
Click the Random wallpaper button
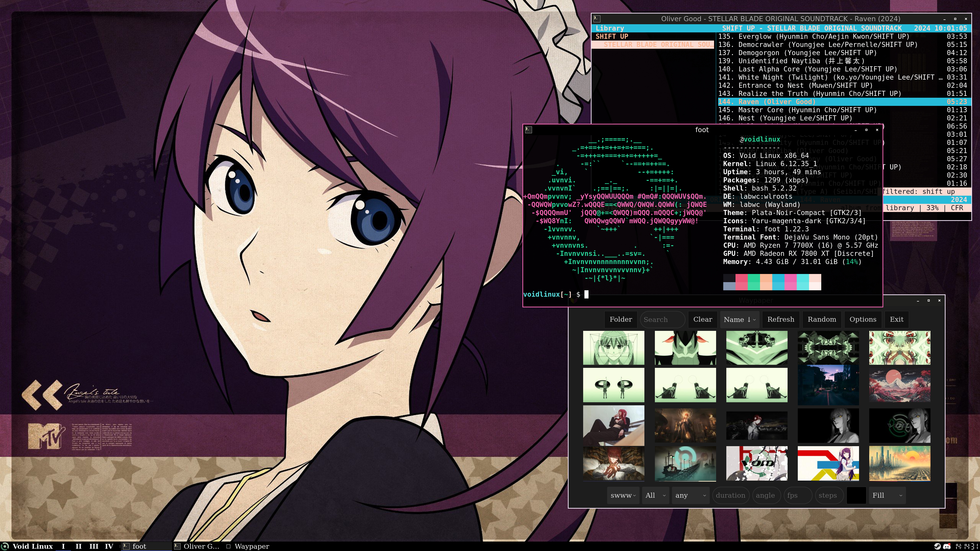822,319
